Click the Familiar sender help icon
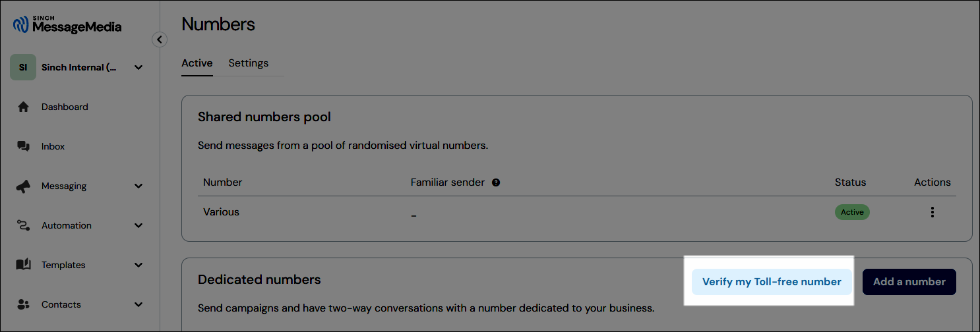The image size is (980, 332). 496,182
